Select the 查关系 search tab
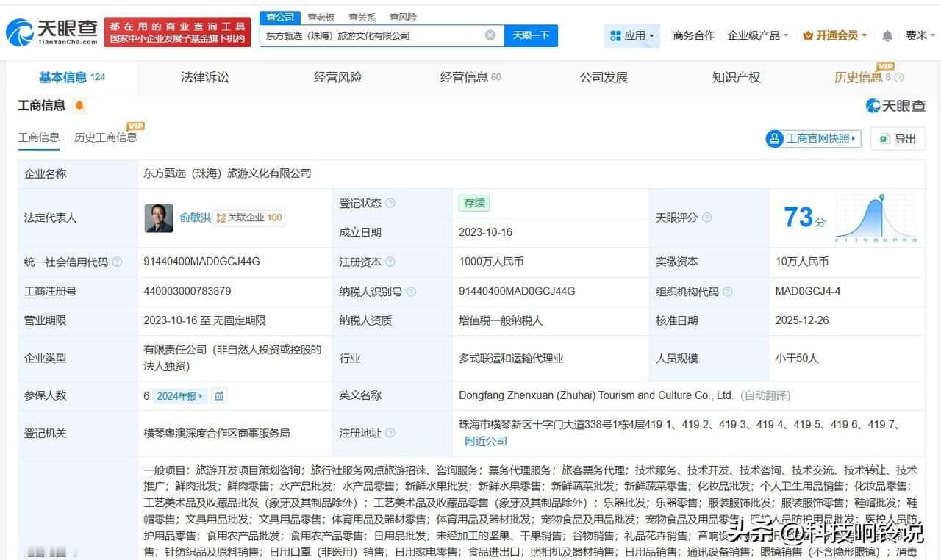The width and height of the screenshot is (941, 560). tap(362, 17)
